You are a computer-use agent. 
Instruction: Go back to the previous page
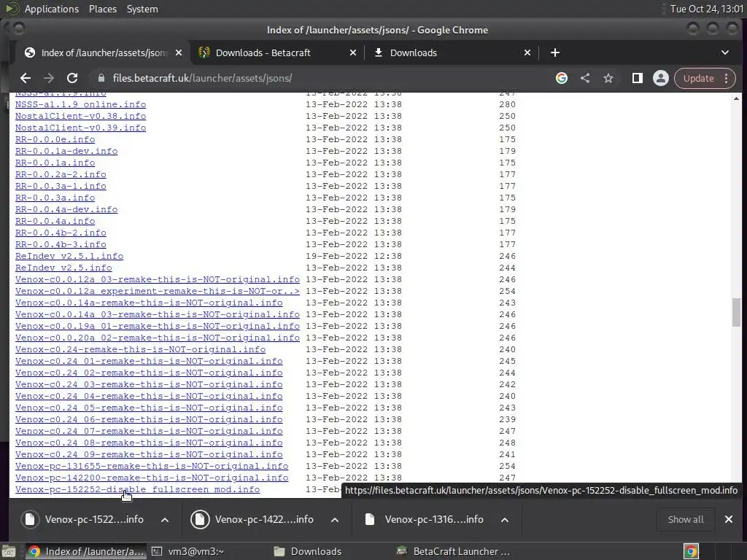(x=26, y=78)
